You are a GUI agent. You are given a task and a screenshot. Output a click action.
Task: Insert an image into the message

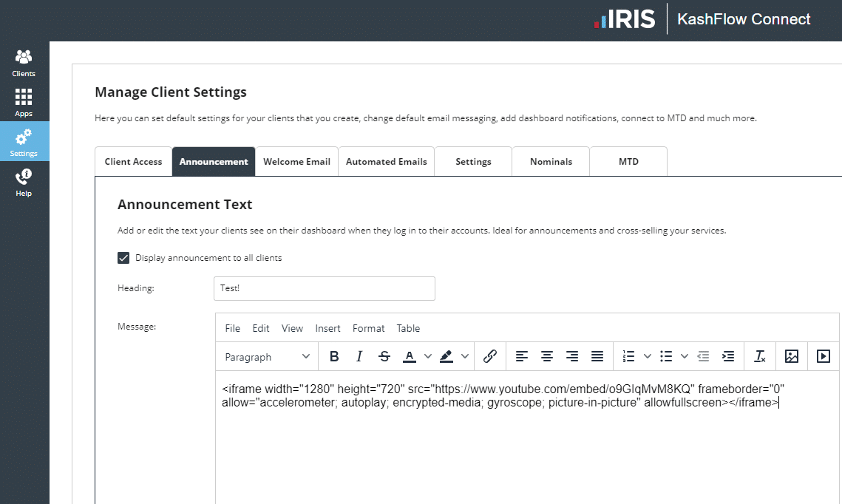coord(792,356)
